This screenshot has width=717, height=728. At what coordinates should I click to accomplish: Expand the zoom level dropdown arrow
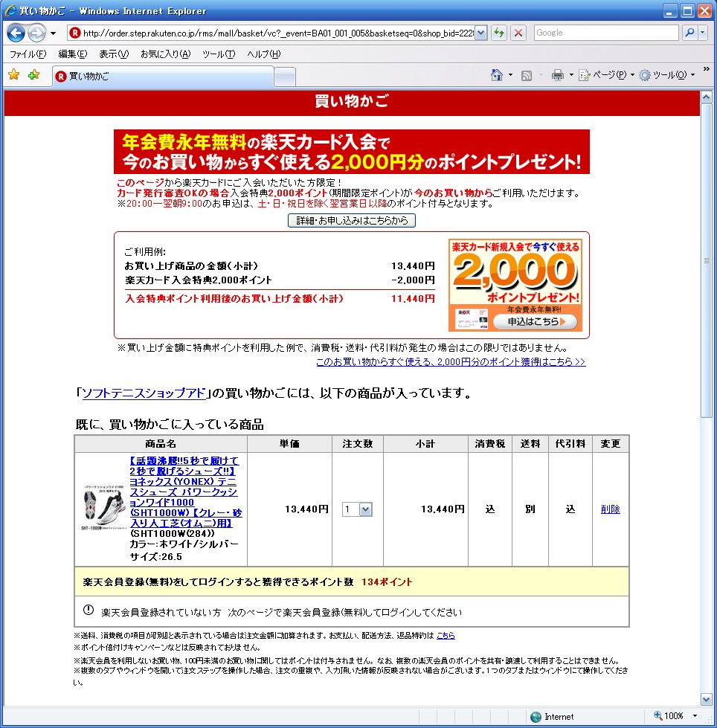point(695,716)
